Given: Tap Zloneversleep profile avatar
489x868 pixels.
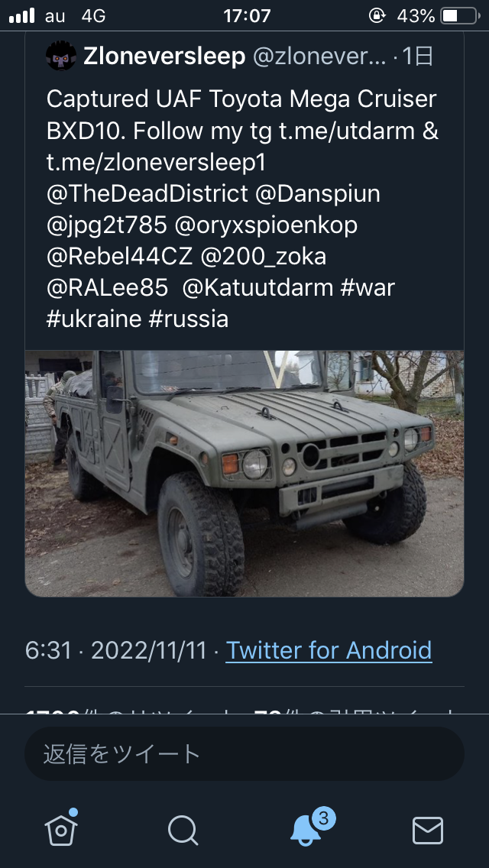Looking at the screenshot, I should (61, 56).
